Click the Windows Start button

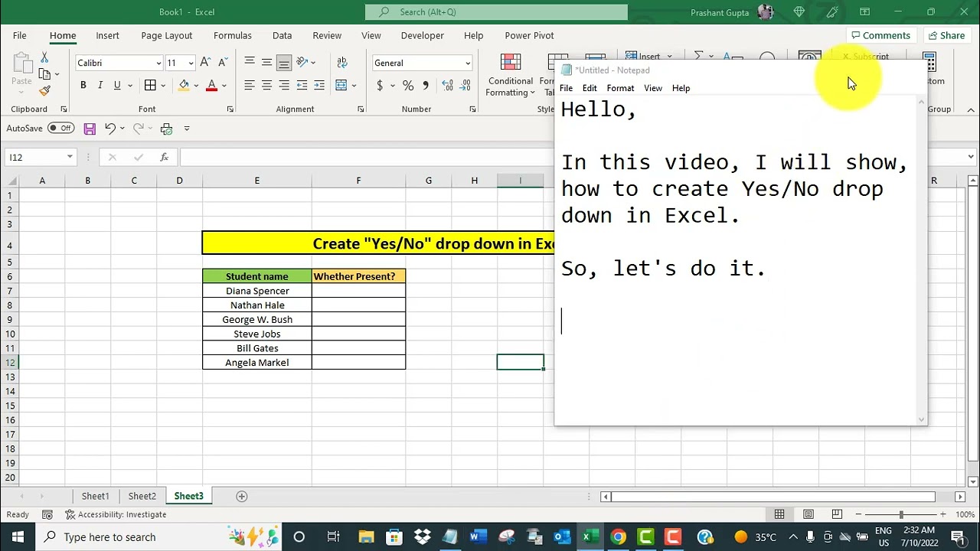17,536
